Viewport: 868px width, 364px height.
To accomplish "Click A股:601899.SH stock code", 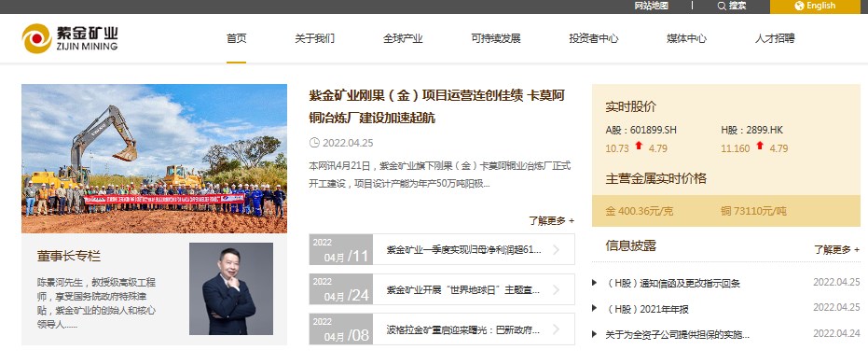I will point(641,130).
